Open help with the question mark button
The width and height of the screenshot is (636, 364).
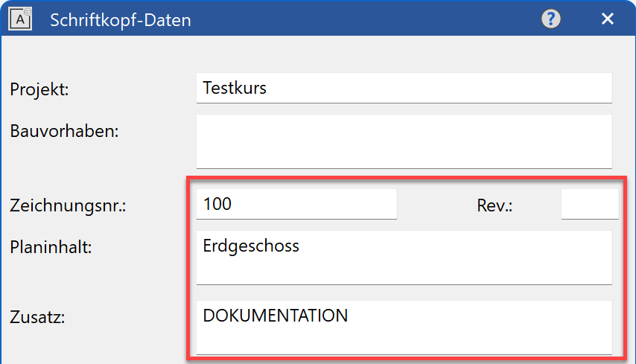pyautogui.click(x=550, y=19)
